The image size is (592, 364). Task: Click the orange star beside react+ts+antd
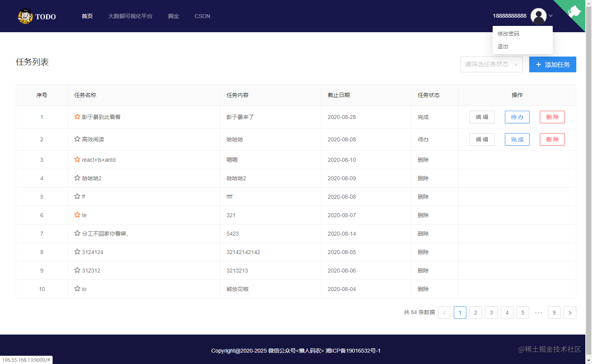point(77,159)
